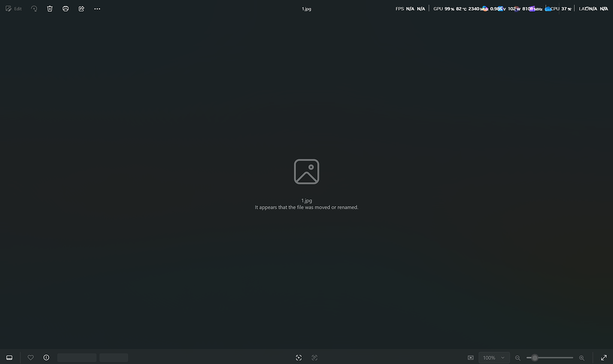The width and height of the screenshot is (613, 364).
Task: Delete the file using the trash icon
Action: click(50, 9)
